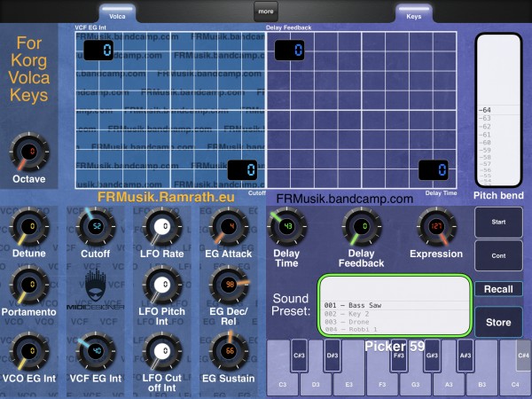This screenshot has height=399, width=532.
Task: Play the A#3 black key
Action: [465, 356]
